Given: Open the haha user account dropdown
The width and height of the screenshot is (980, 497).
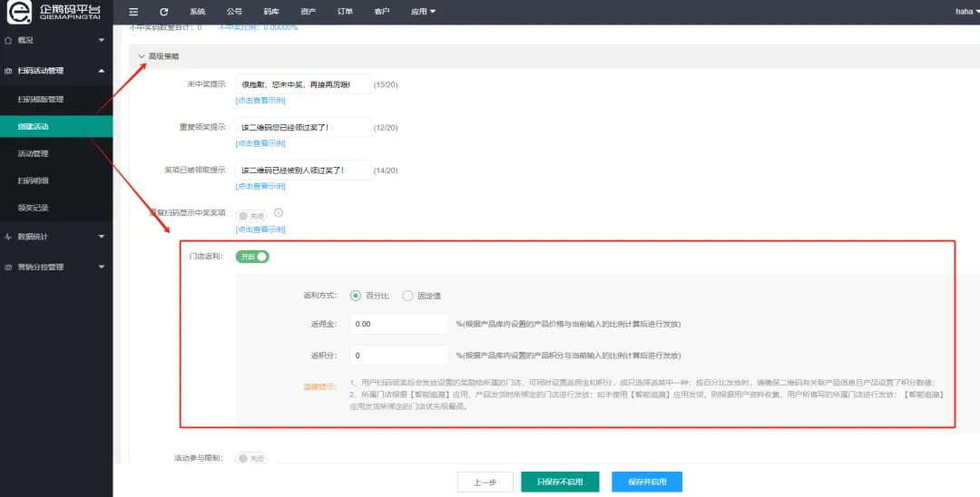Looking at the screenshot, I should tap(965, 12).
